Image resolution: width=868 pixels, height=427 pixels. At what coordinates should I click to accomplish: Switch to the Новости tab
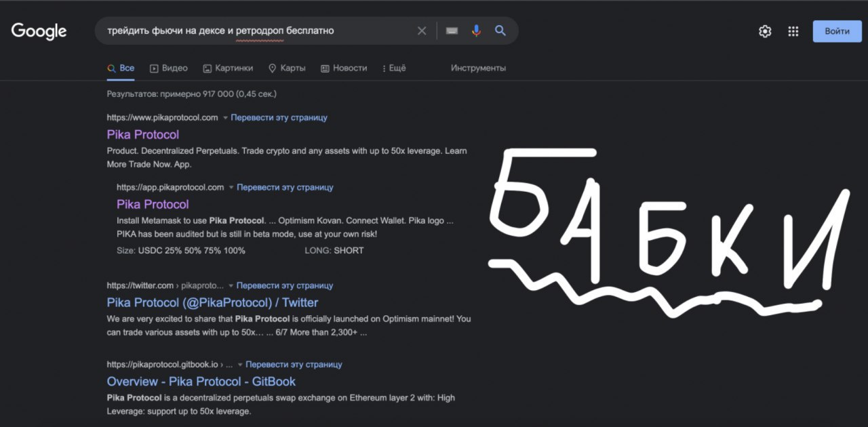point(343,68)
